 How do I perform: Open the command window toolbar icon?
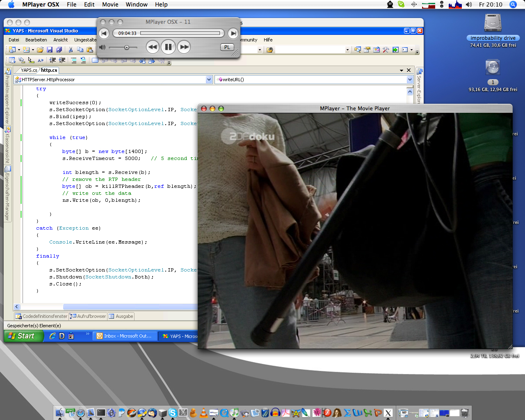(x=405, y=50)
